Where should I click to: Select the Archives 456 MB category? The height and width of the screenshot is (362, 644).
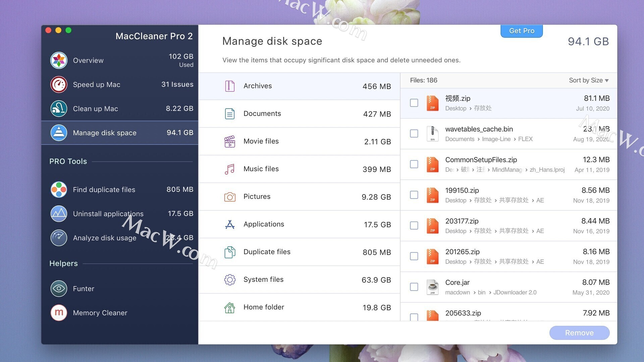click(299, 86)
